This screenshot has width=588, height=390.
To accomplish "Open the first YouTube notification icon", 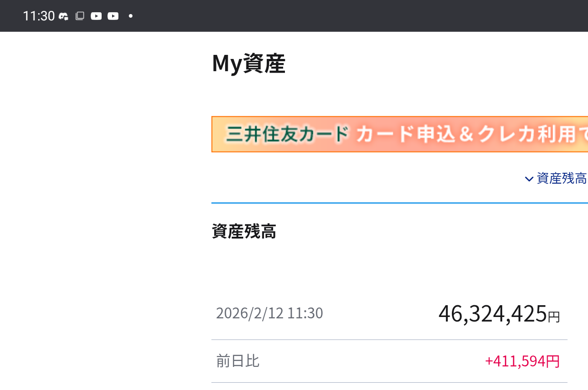I will click(x=96, y=16).
